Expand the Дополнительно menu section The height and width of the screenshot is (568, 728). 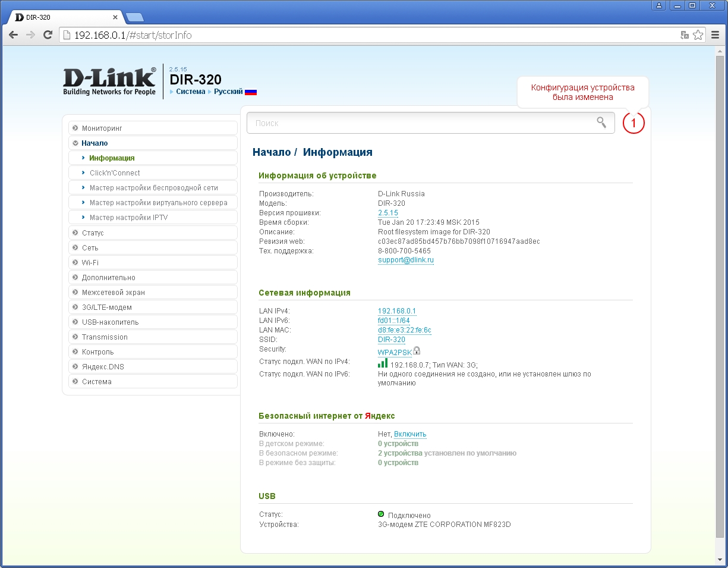point(153,277)
